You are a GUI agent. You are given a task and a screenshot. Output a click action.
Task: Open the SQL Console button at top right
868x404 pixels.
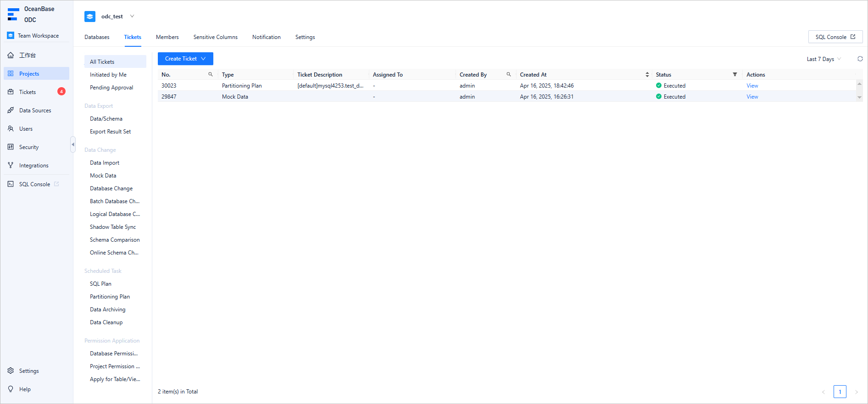coord(835,37)
